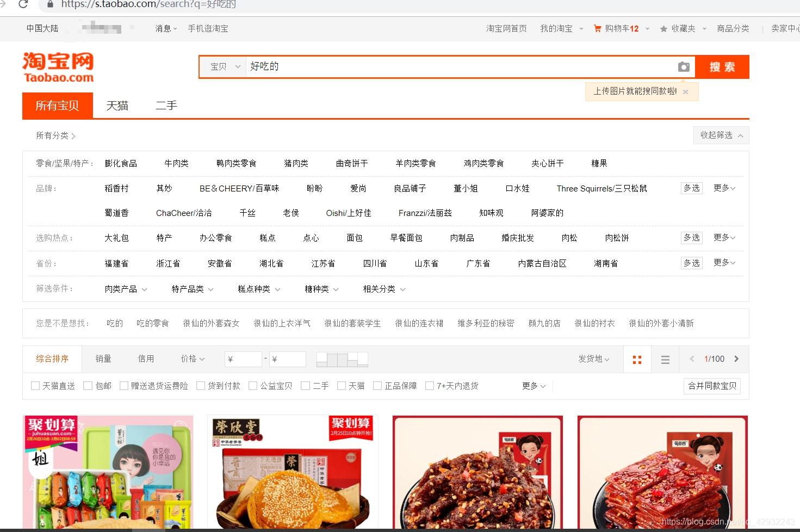Expand 更多 service filter options
The height and width of the screenshot is (532, 800).
(534, 386)
